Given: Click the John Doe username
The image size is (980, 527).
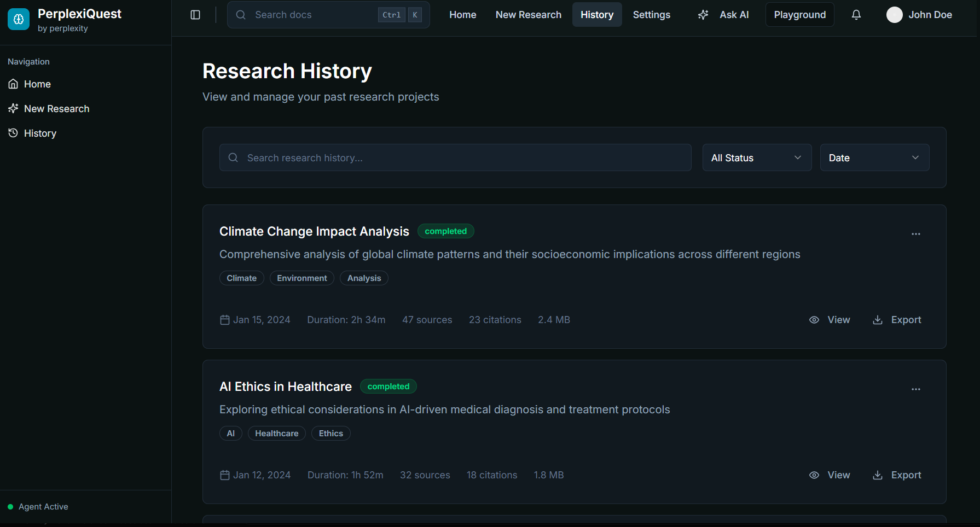Looking at the screenshot, I should (x=930, y=15).
